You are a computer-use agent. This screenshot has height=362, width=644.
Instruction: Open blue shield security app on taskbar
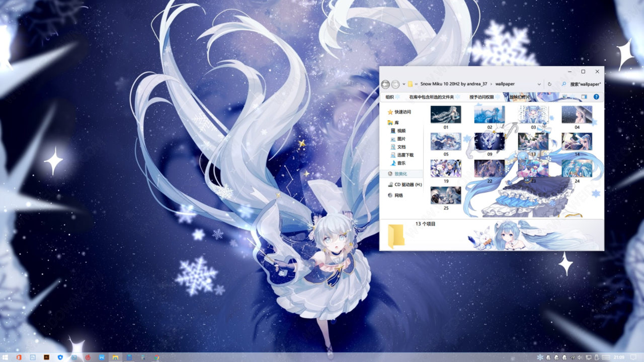(60, 357)
